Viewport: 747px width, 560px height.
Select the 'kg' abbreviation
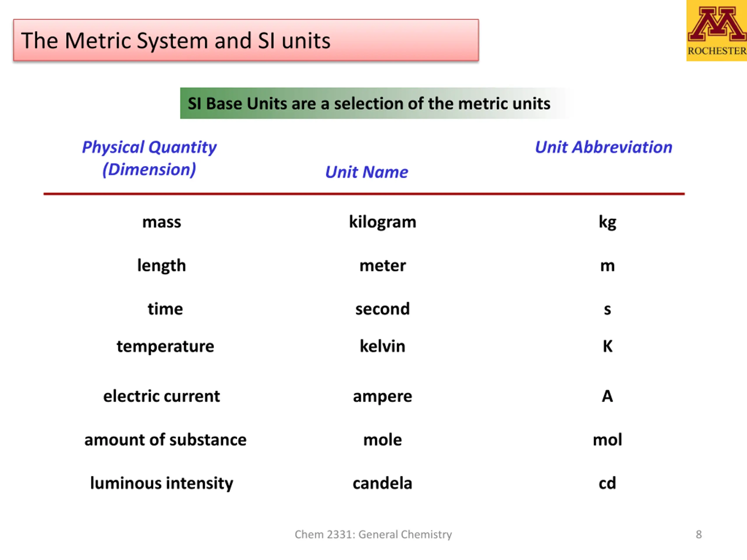pos(607,222)
